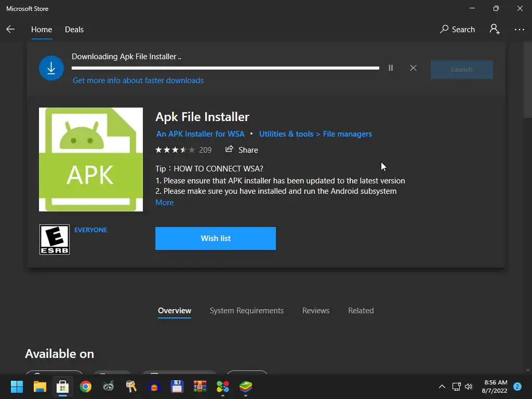Click the star rating of the app
Screen dimensions: 532x399
click(175, 150)
